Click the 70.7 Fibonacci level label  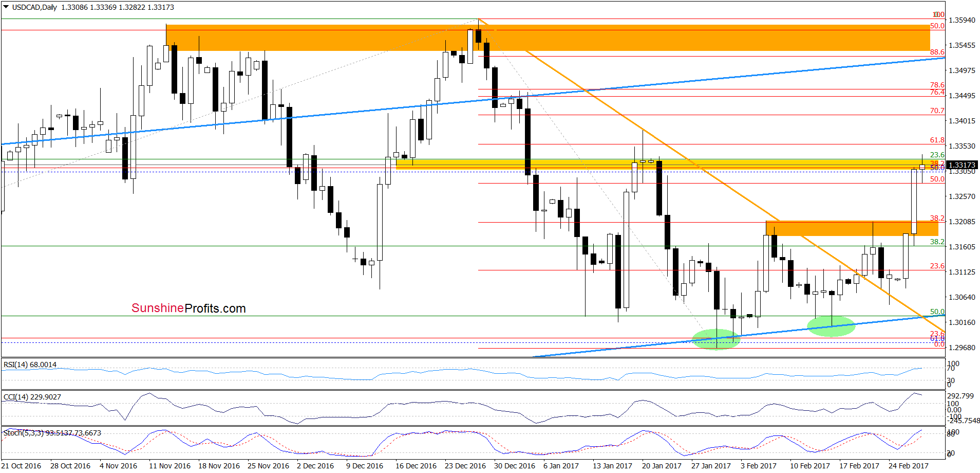tap(937, 111)
